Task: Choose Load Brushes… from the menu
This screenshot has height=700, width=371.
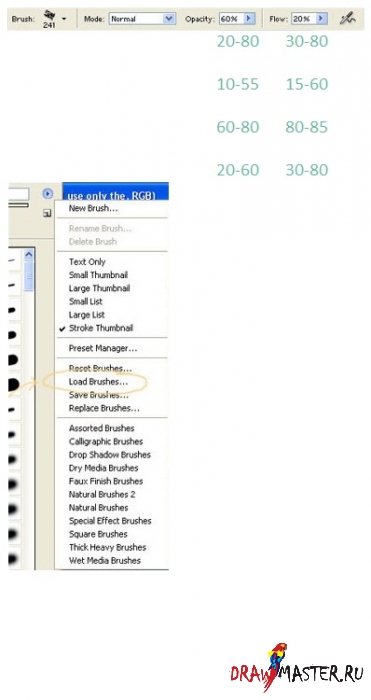Action: pos(98,382)
